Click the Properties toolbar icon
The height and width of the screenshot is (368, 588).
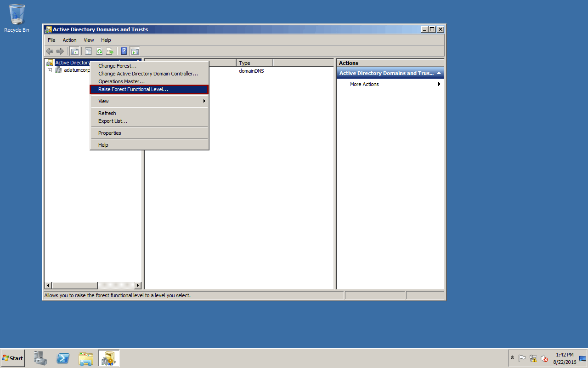point(89,51)
